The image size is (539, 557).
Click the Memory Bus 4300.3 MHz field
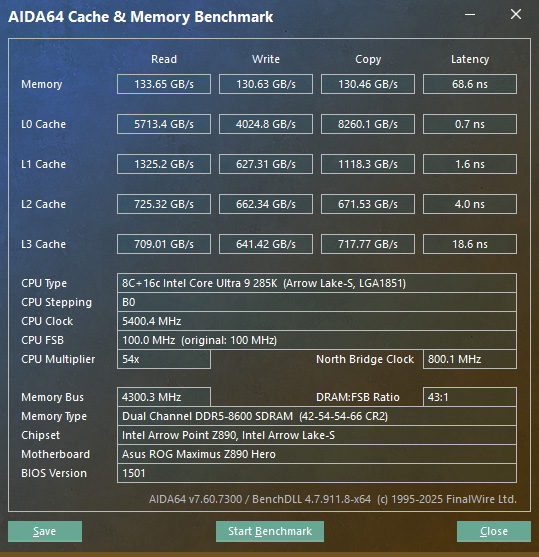pos(164,397)
